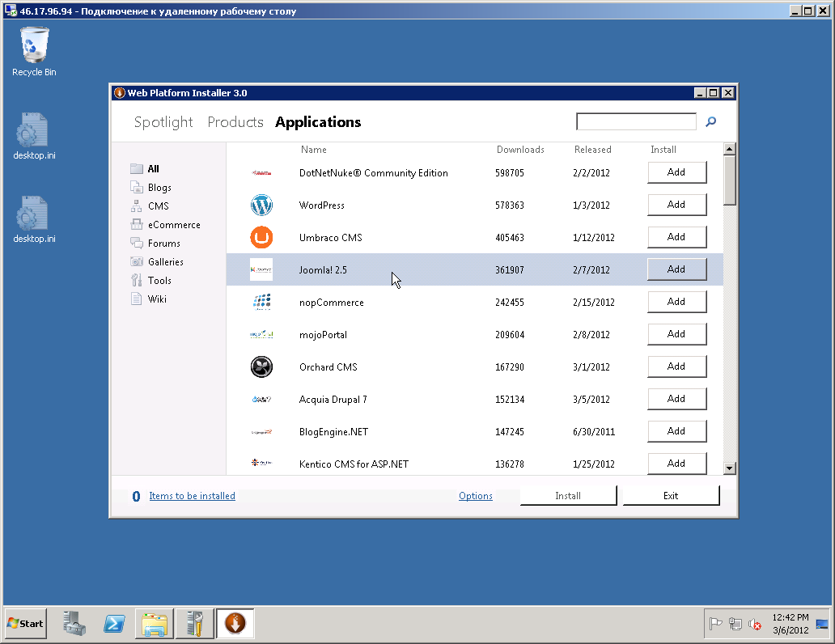The width and height of the screenshot is (835, 644).
Task: Select the All category folder
Action: [x=145, y=169]
